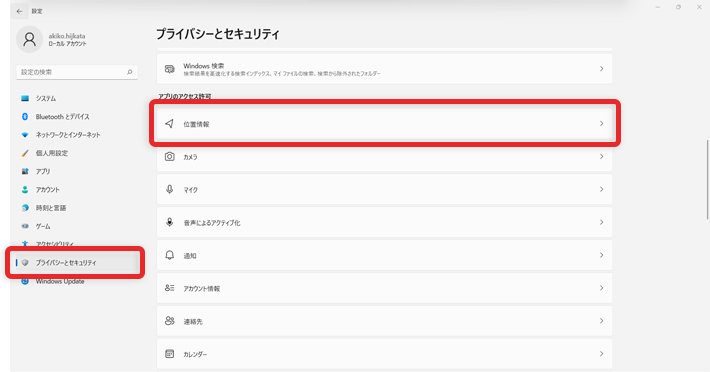Click the vertical scrollbar thumb
Screen dimensions: 710x372
tap(707, 179)
